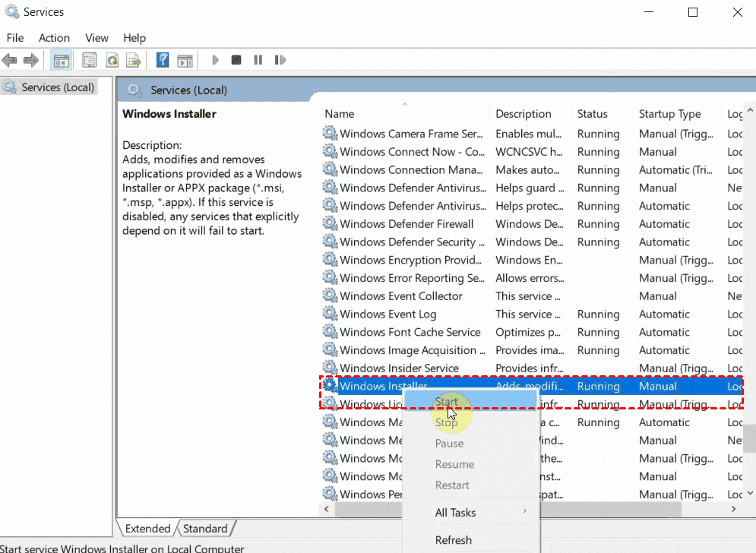
Task: Sort by the Status column header
Action: coord(602,114)
